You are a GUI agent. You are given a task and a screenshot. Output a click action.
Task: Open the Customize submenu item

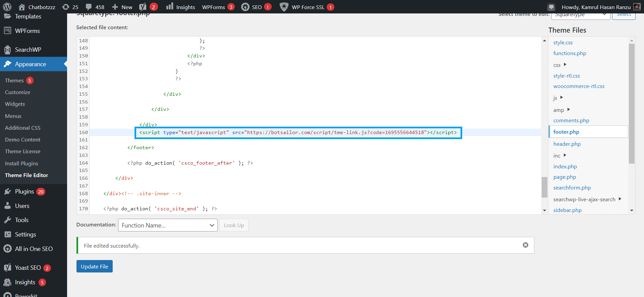(x=17, y=92)
